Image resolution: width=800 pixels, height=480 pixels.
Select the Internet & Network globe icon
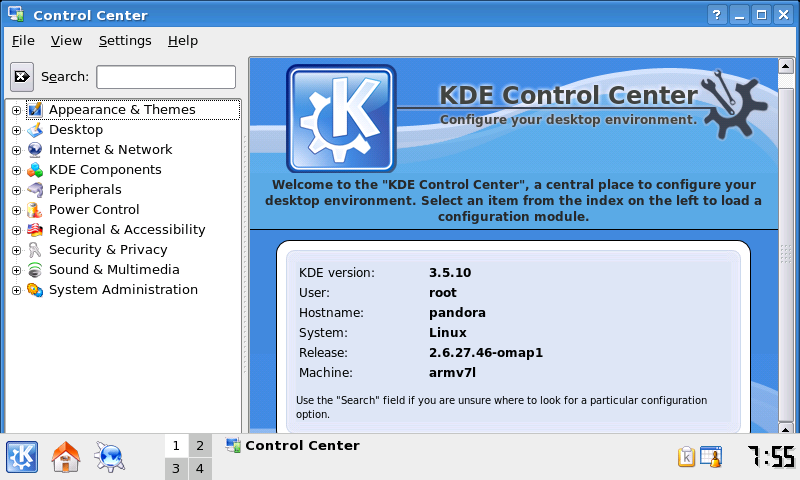35,150
